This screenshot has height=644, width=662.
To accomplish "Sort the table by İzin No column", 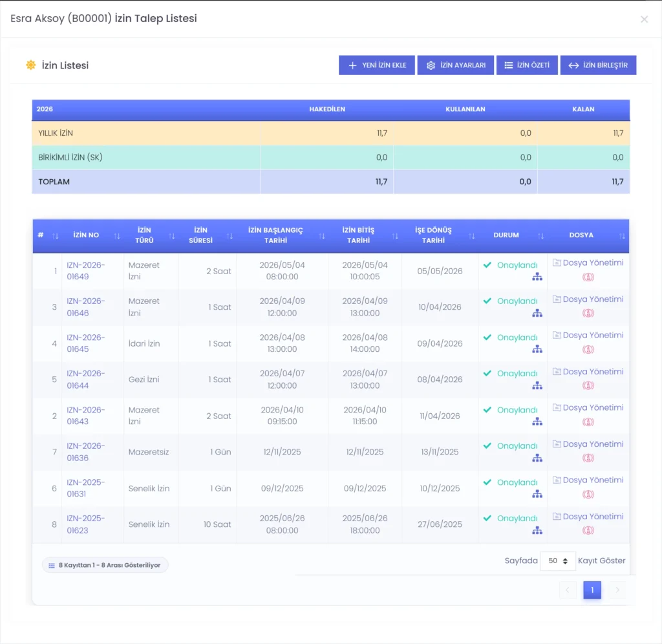I will coord(92,235).
